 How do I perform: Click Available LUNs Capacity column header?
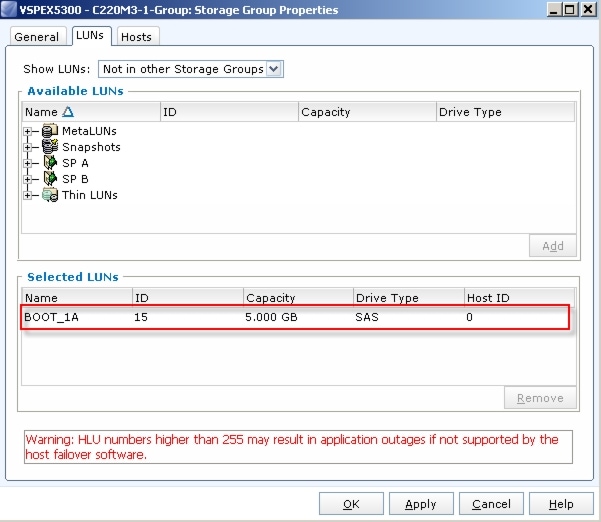point(367,112)
